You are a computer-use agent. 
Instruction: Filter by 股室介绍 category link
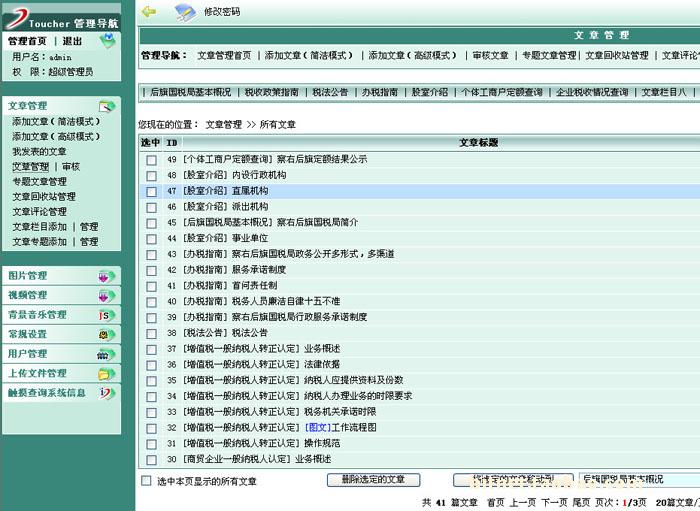click(x=429, y=92)
